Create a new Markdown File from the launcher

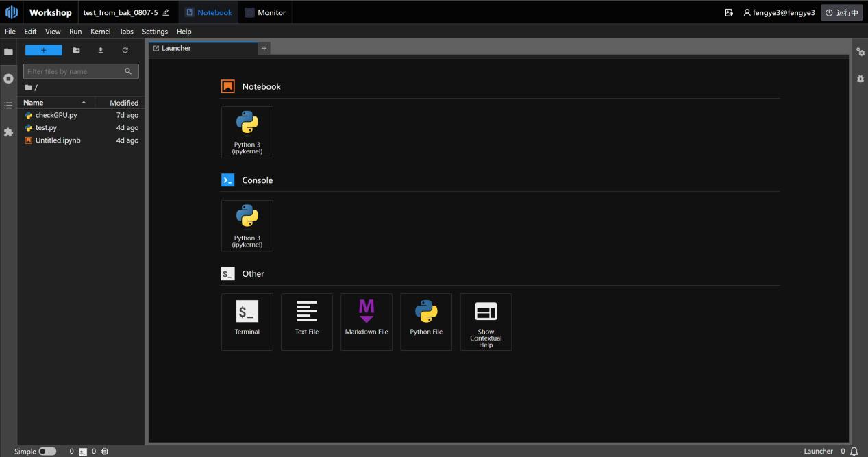(x=367, y=322)
